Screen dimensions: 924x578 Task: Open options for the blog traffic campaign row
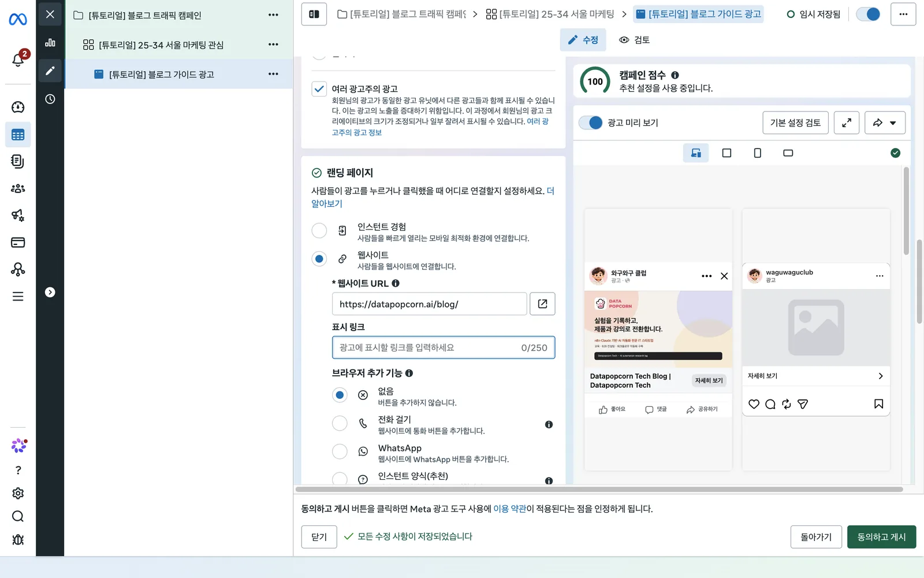(x=273, y=15)
